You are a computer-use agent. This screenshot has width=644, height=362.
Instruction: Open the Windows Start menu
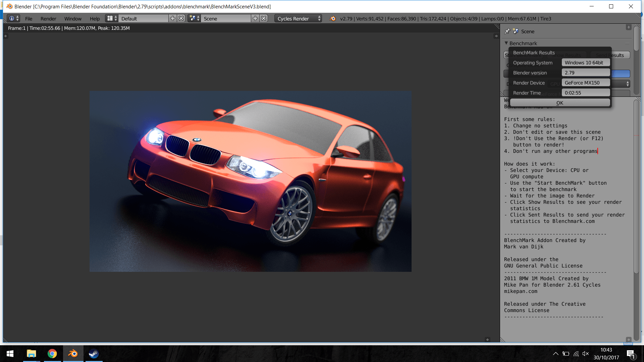click(10, 354)
